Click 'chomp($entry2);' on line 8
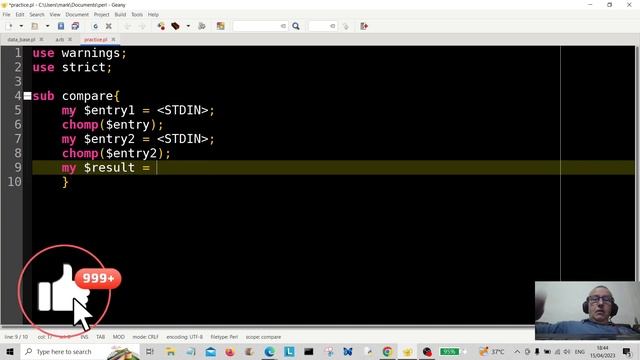This screenshot has height=360, width=640. [116, 153]
